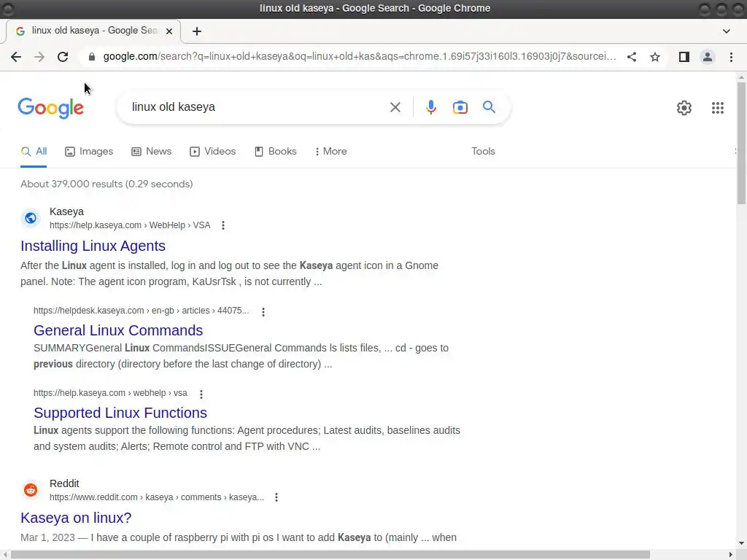Switch to the Images tab
This screenshot has height=560, width=747.
pyautogui.click(x=89, y=152)
